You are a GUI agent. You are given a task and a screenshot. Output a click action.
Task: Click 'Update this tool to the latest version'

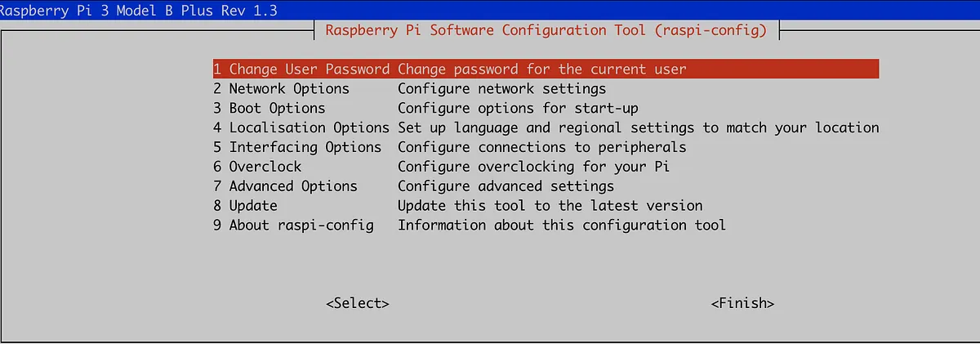coord(550,206)
